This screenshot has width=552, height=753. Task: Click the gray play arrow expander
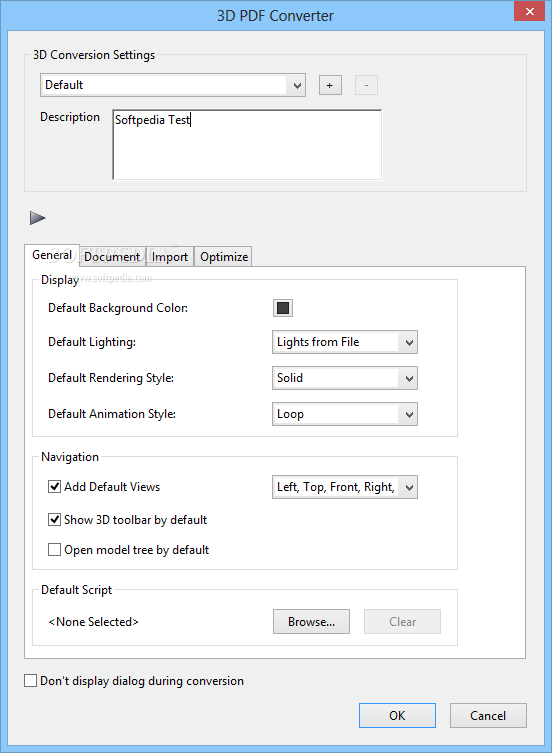[37, 218]
